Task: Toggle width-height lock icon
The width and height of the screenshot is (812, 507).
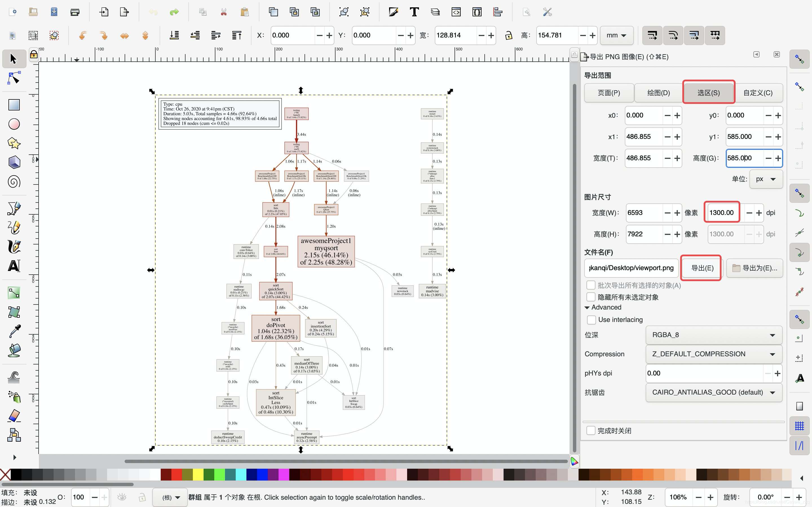Action: (x=509, y=35)
